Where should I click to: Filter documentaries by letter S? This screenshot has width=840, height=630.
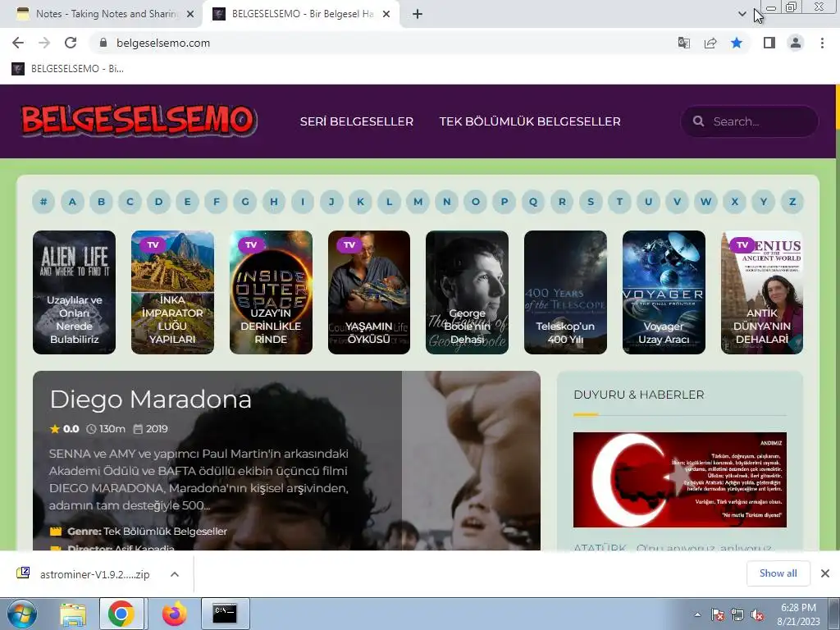pos(591,202)
